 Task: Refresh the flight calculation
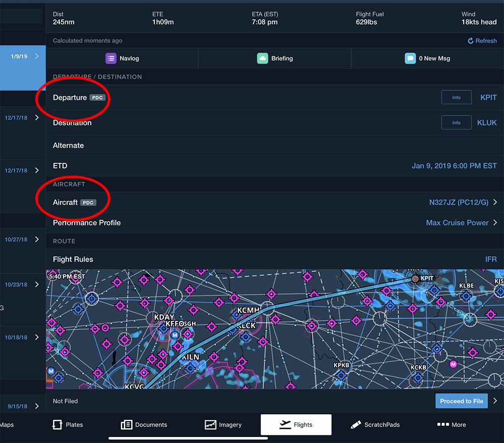482,41
